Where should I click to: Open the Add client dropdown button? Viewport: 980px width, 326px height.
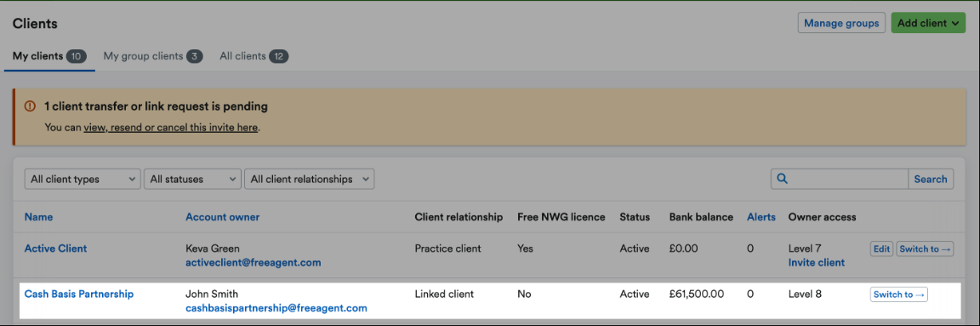tap(928, 23)
